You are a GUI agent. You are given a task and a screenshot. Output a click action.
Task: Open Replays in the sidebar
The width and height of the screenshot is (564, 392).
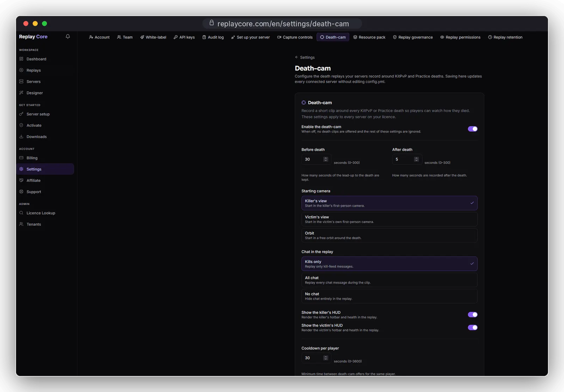click(x=45, y=70)
